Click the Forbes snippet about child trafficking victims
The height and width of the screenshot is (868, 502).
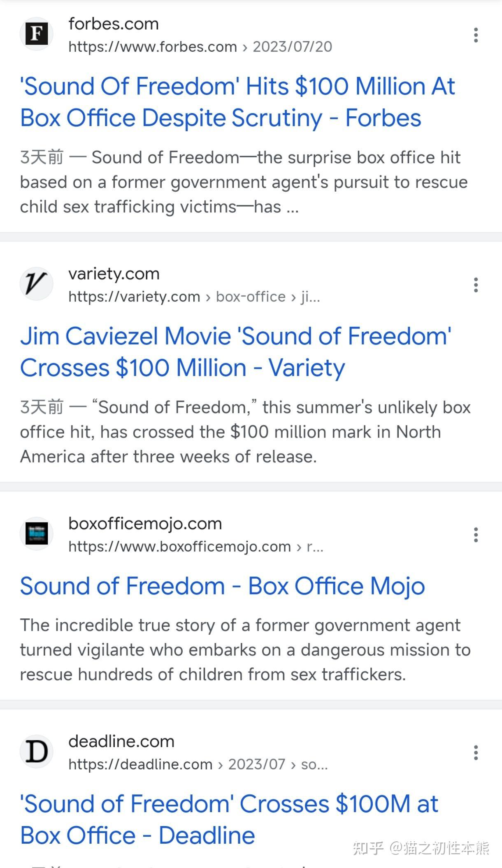(x=244, y=182)
